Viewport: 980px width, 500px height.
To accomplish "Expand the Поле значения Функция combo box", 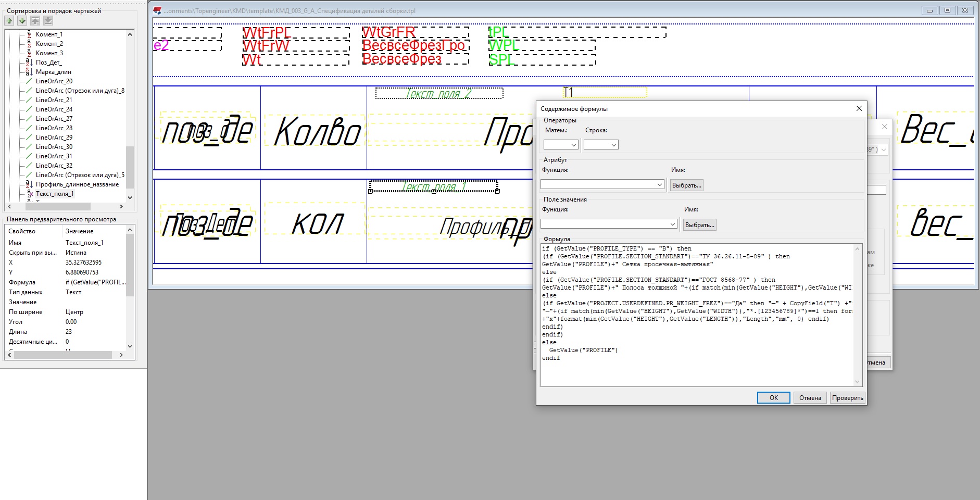I will click(x=609, y=224).
